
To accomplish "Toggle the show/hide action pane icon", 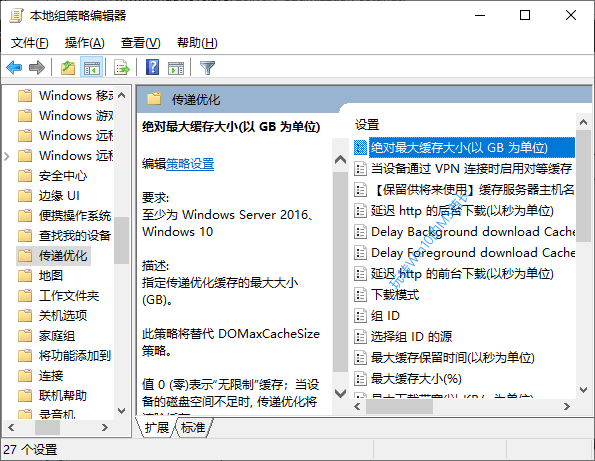I will click(x=176, y=68).
